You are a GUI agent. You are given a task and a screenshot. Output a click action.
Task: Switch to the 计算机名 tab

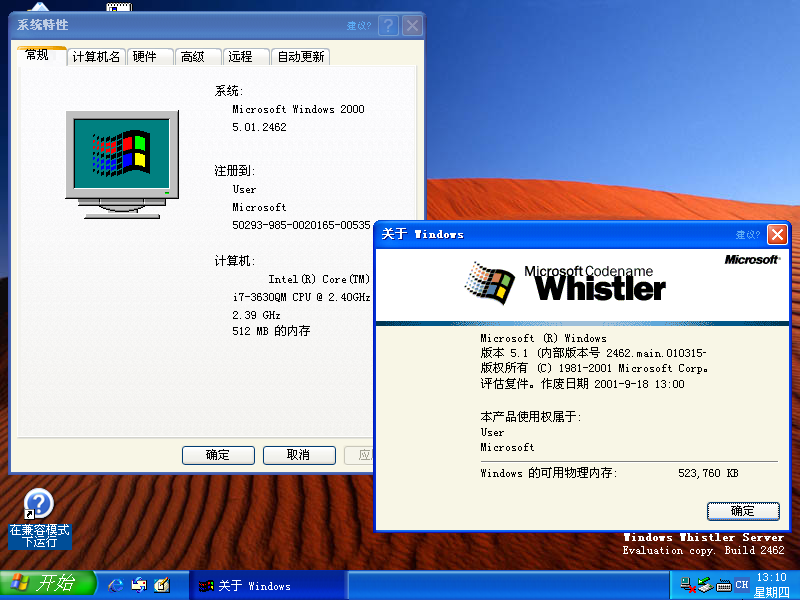point(96,57)
